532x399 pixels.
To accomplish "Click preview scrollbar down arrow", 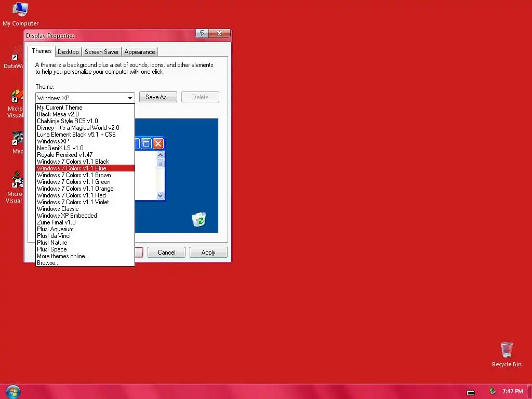I will pyautogui.click(x=160, y=195).
